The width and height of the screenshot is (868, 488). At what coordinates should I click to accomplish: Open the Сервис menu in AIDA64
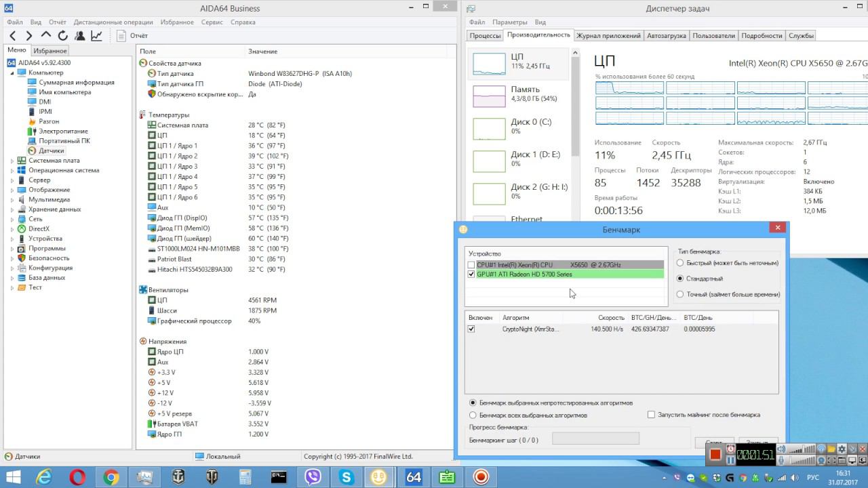pyautogui.click(x=212, y=22)
